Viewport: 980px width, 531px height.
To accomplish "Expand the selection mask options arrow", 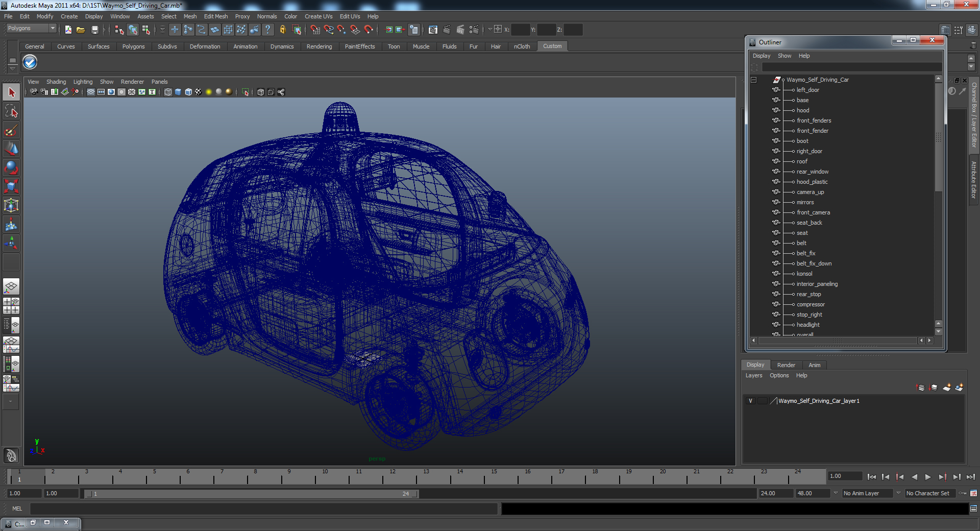I will click(162, 30).
